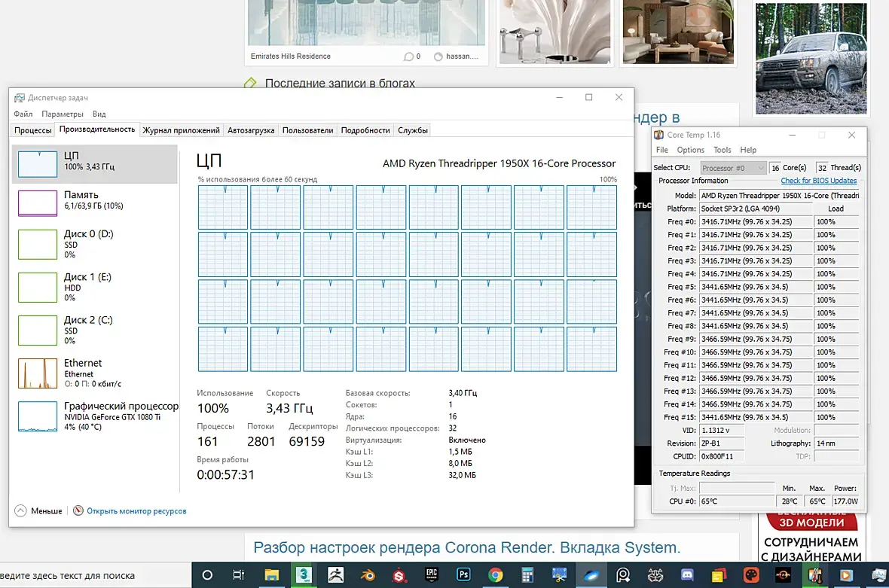
Task: Switch to the Пользователи tab
Action: 308,130
